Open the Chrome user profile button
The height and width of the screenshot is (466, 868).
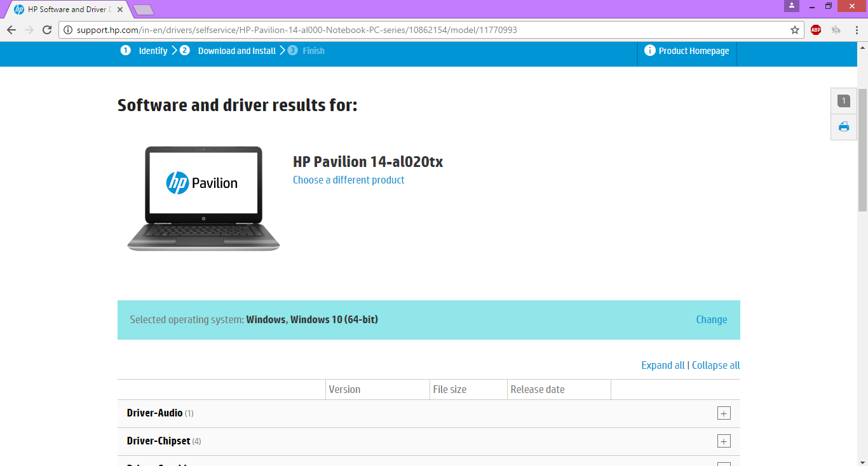pyautogui.click(x=792, y=6)
